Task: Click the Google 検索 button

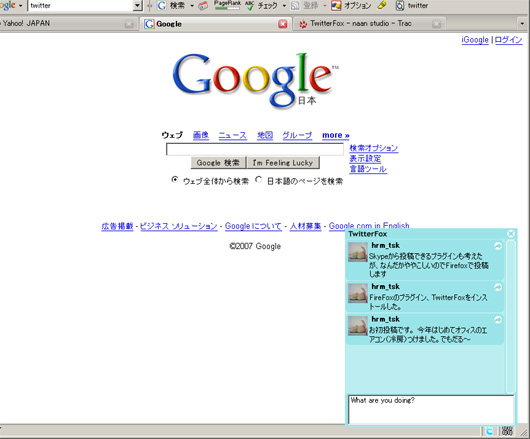Action: pyautogui.click(x=218, y=163)
